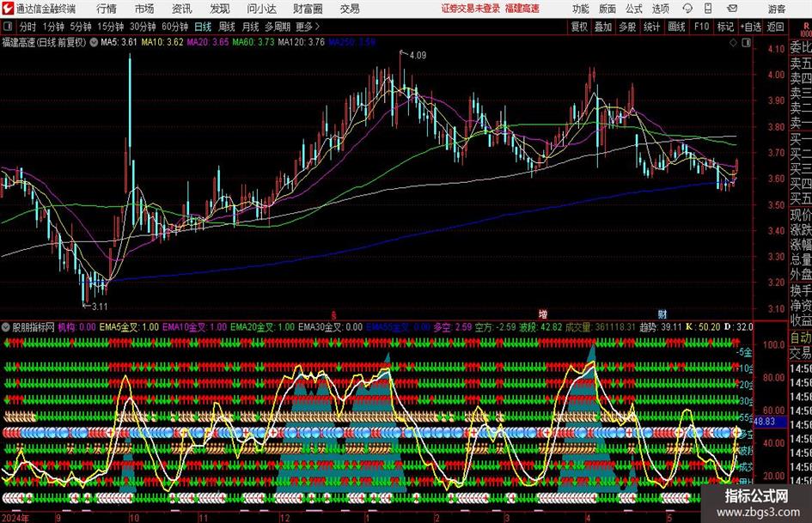812x523 pixels.
Task: Open the customer service headset icon
Action: (687, 9)
